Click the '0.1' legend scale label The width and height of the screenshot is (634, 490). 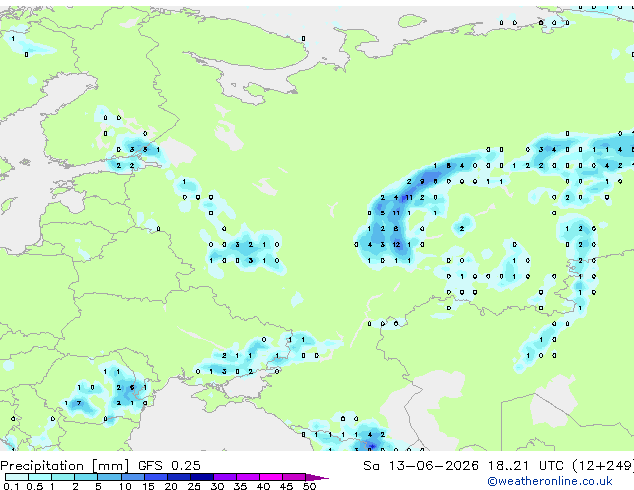tap(11, 486)
